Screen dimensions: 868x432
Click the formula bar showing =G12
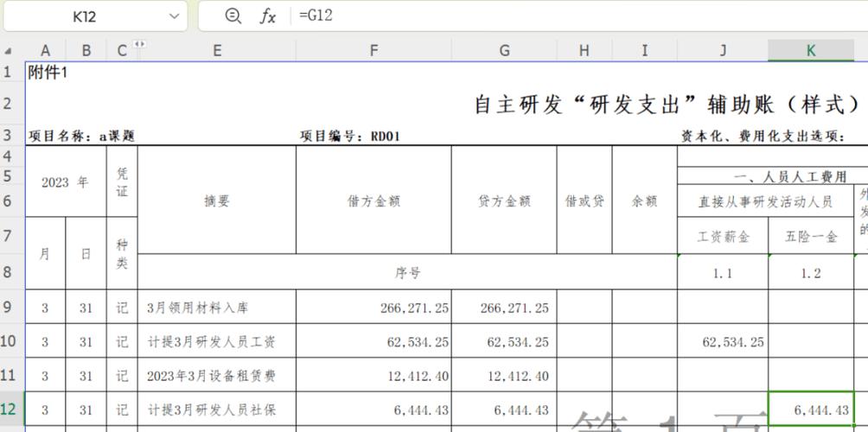580,16
